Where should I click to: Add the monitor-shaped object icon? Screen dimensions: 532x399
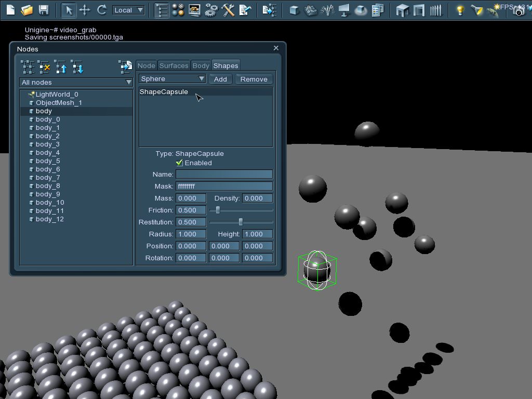point(344,10)
